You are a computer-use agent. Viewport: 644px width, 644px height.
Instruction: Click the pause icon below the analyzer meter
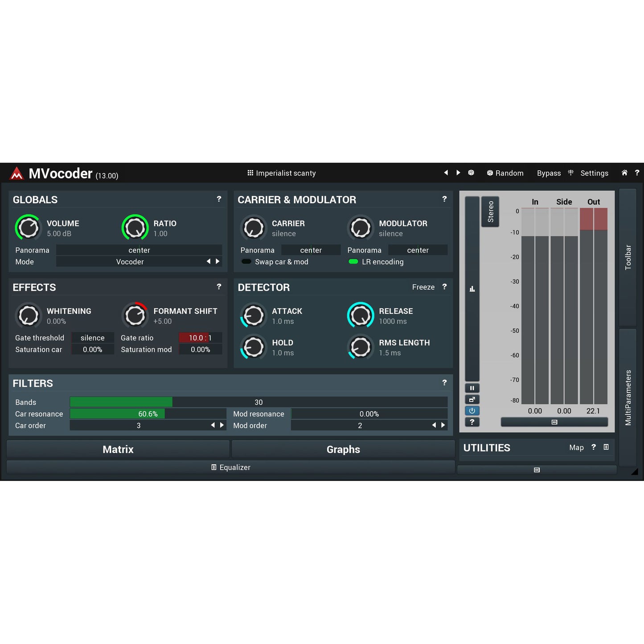tap(472, 388)
